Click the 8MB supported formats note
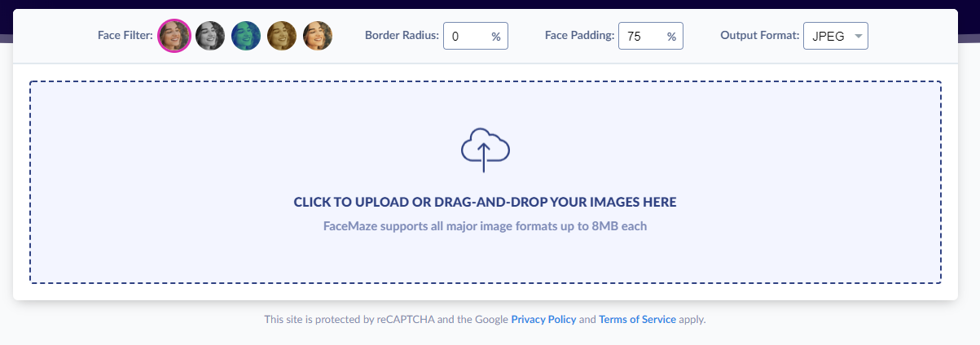Screen dimensions: 980x345 coord(485,226)
